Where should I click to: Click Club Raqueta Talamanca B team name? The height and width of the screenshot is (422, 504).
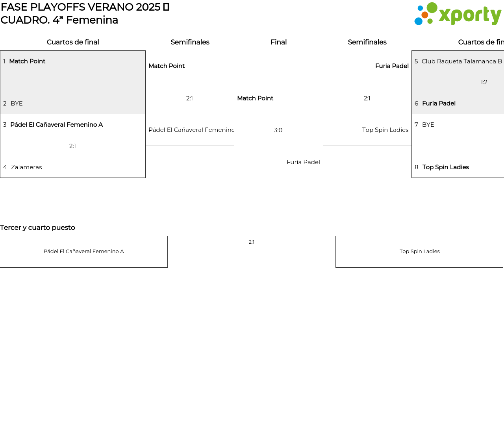pyautogui.click(x=461, y=61)
